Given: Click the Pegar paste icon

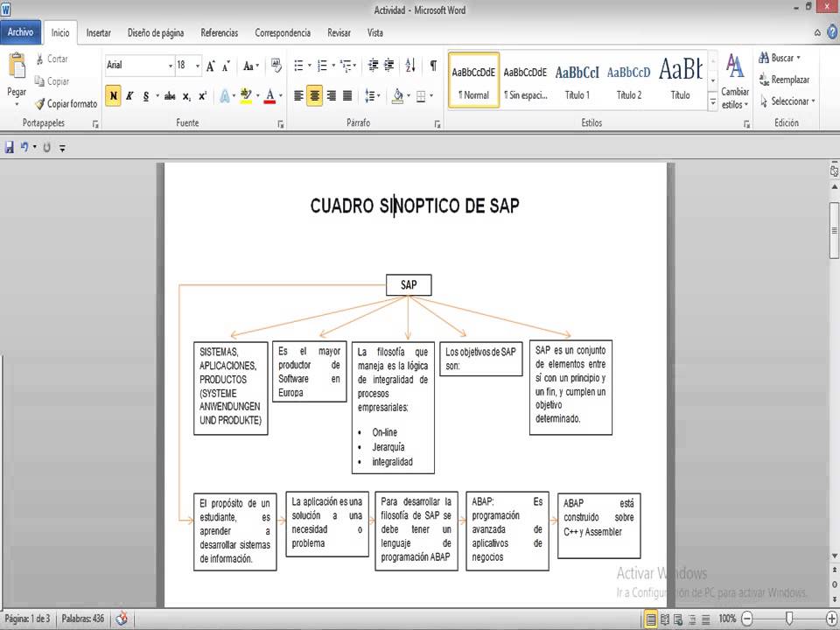Looking at the screenshot, I should [x=17, y=66].
